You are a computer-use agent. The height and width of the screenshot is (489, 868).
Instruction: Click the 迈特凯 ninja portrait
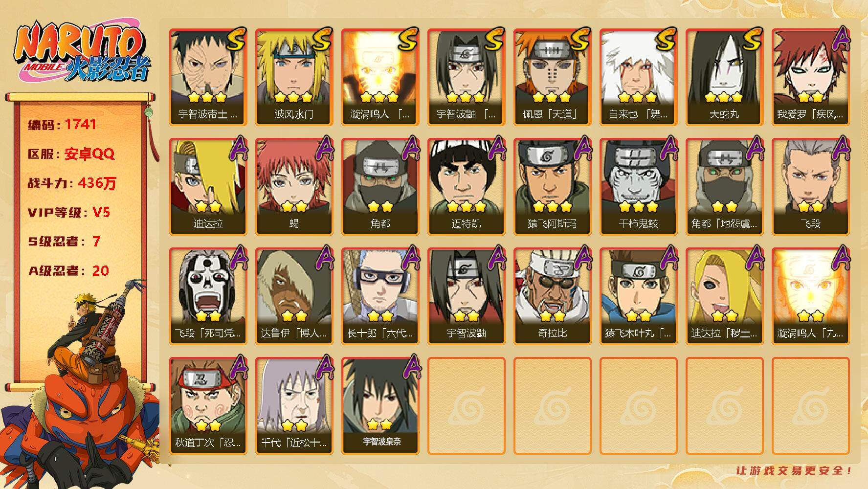pos(466,187)
